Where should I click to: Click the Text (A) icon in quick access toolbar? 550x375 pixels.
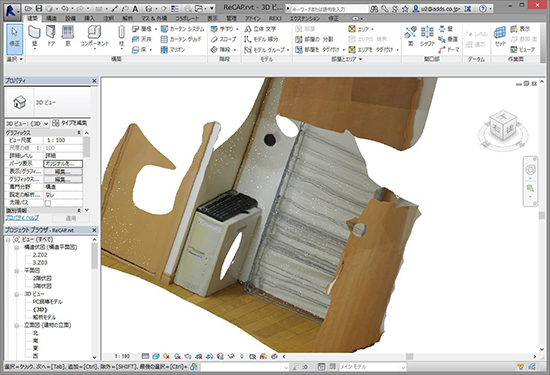coord(135,8)
